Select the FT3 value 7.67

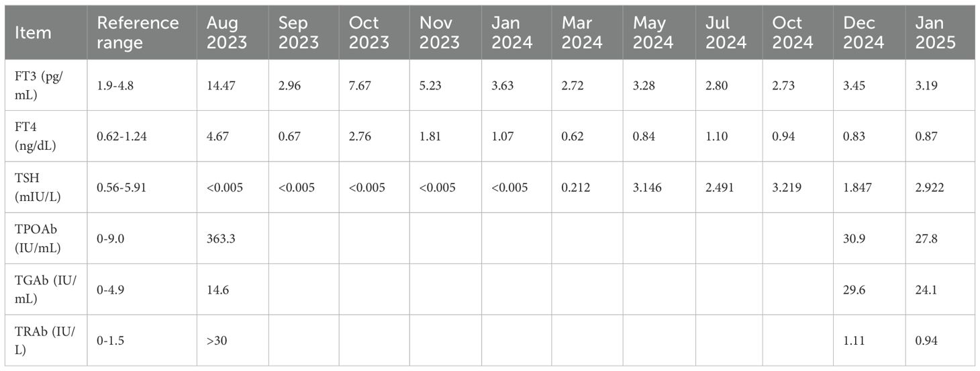point(360,85)
